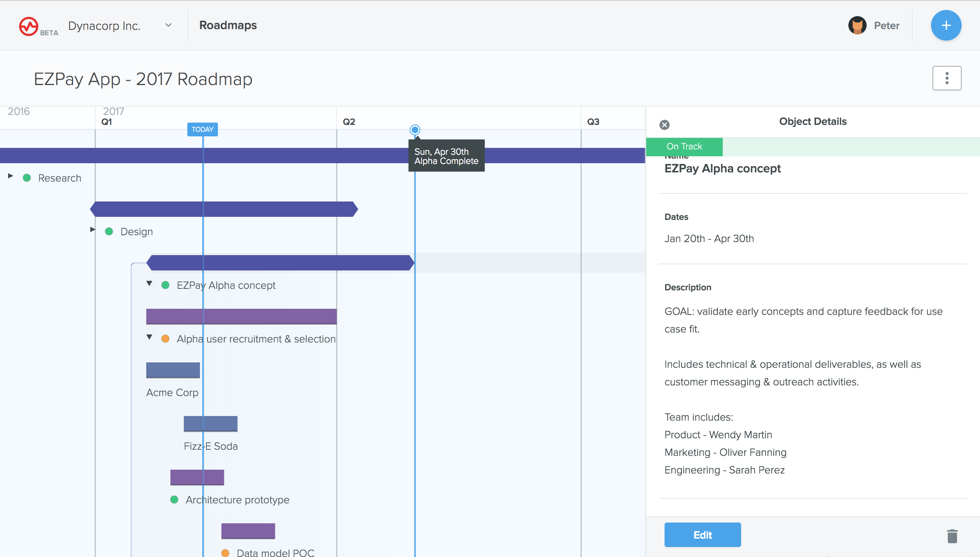Select the Acme Corp timeline bar

(x=173, y=370)
